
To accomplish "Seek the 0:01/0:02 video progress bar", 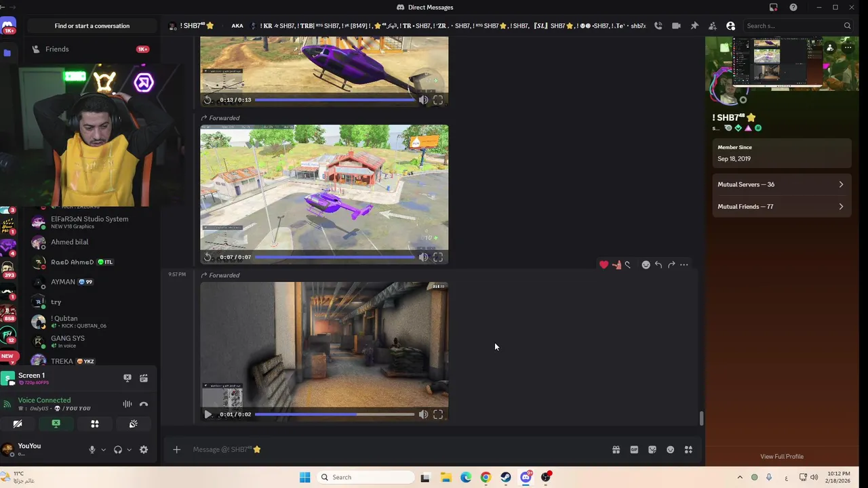I will [x=334, y=414].
